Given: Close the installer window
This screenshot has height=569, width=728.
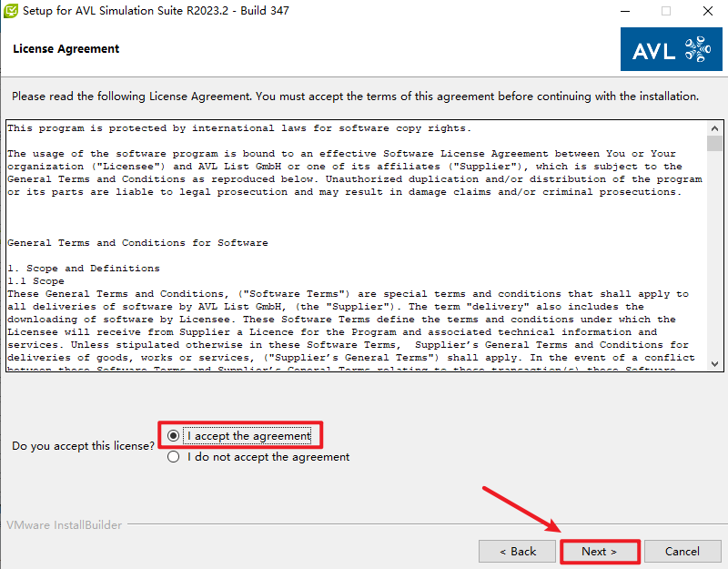Looking at the screenshot, I should coord(708,12).
